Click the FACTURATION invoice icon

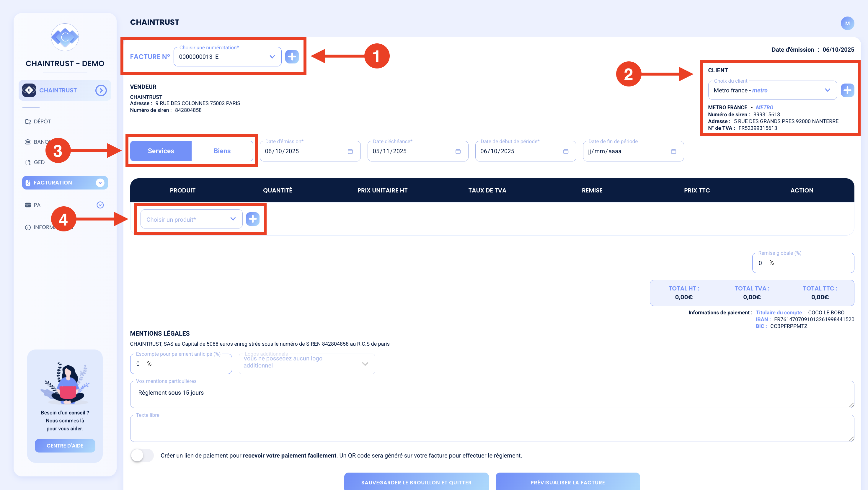[x=28, y=183]
